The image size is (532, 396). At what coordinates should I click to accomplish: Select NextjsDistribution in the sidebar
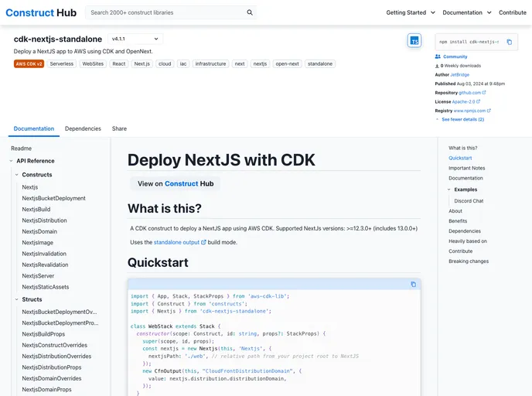coord(44,220)
